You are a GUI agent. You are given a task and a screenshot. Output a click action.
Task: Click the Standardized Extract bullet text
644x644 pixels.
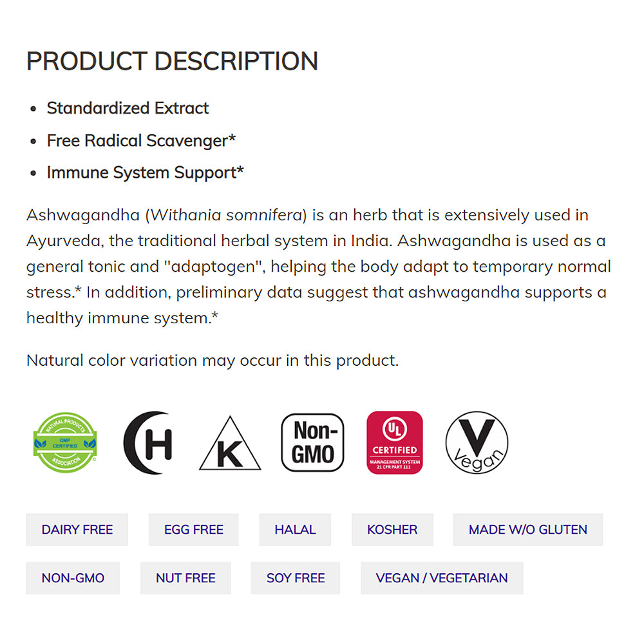pos(128,108)
